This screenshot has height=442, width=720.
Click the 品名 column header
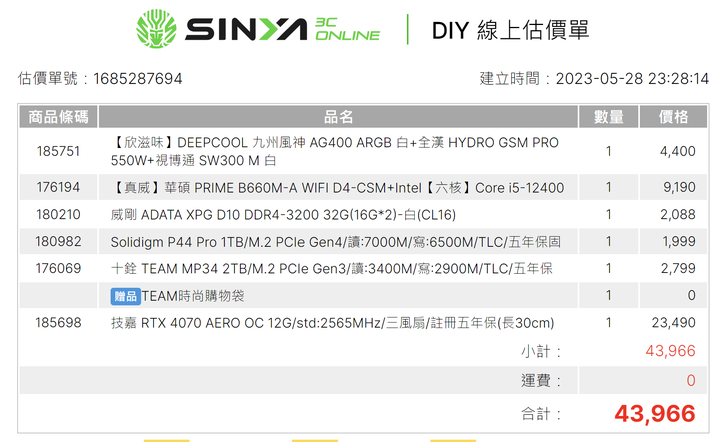[338, 117]
